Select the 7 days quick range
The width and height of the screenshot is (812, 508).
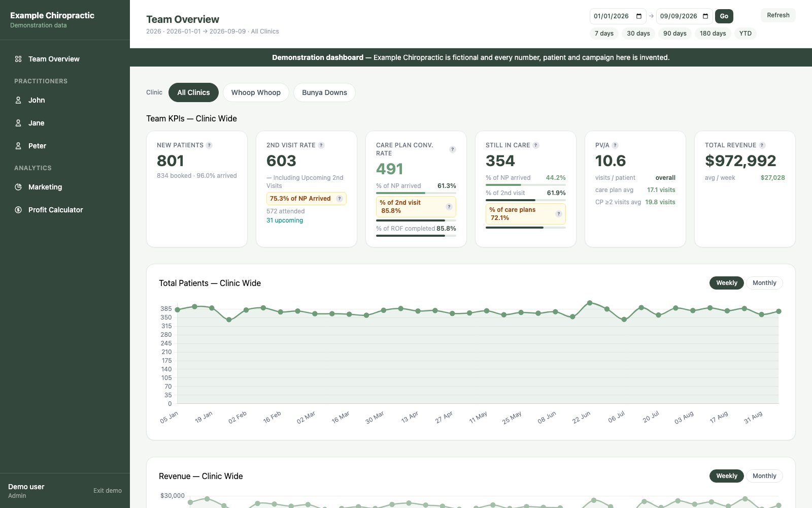pyautogui.click(x=604, y=34)
